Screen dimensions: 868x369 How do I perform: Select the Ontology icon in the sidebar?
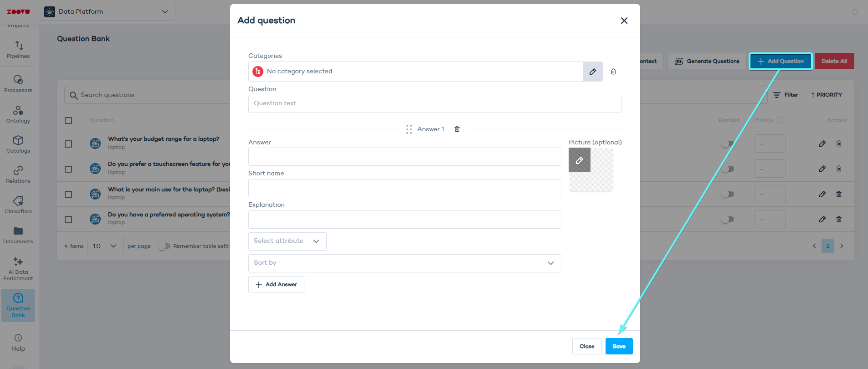tap(18, 114)
